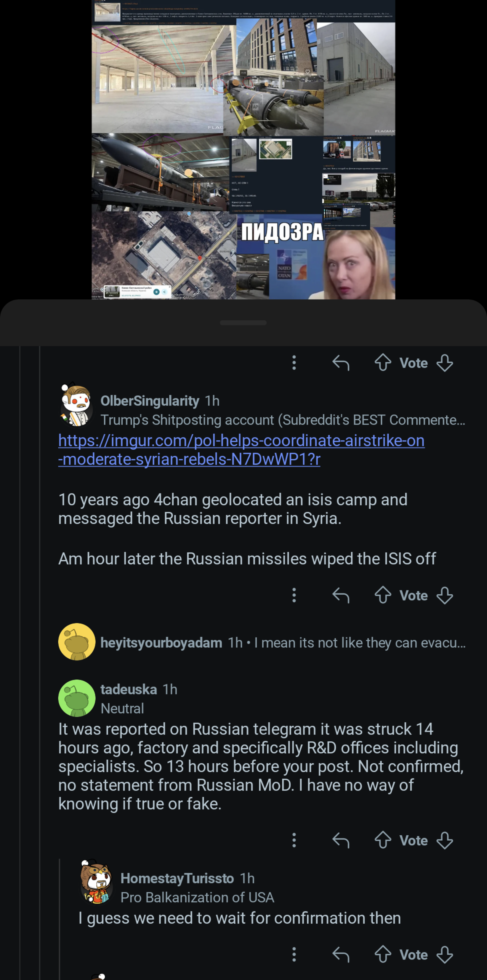Expand collapsed heyitsyourboyadam comment
Image resolution: width=487 pixels, height=980 pixels.
tap(281, 643)
